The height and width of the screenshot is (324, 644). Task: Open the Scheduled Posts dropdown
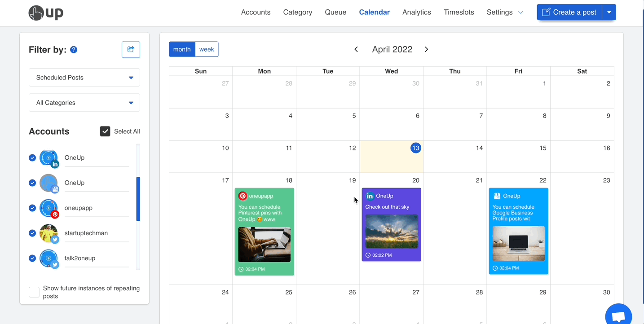pyautogui.click(x=84, y=78)
